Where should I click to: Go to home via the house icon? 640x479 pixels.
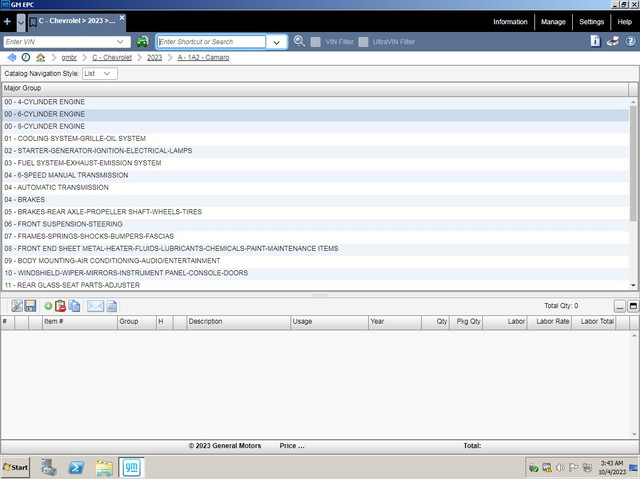(40, 58)
